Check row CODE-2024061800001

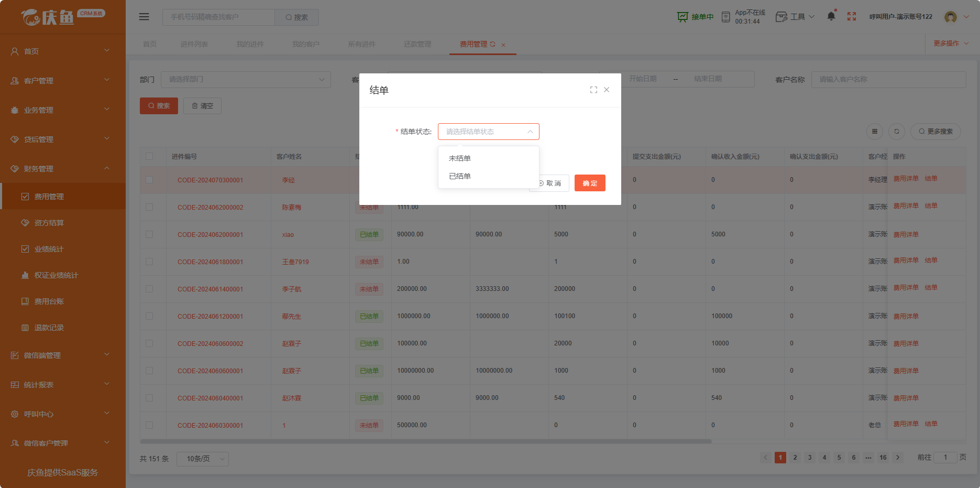[x=149, y=262]
